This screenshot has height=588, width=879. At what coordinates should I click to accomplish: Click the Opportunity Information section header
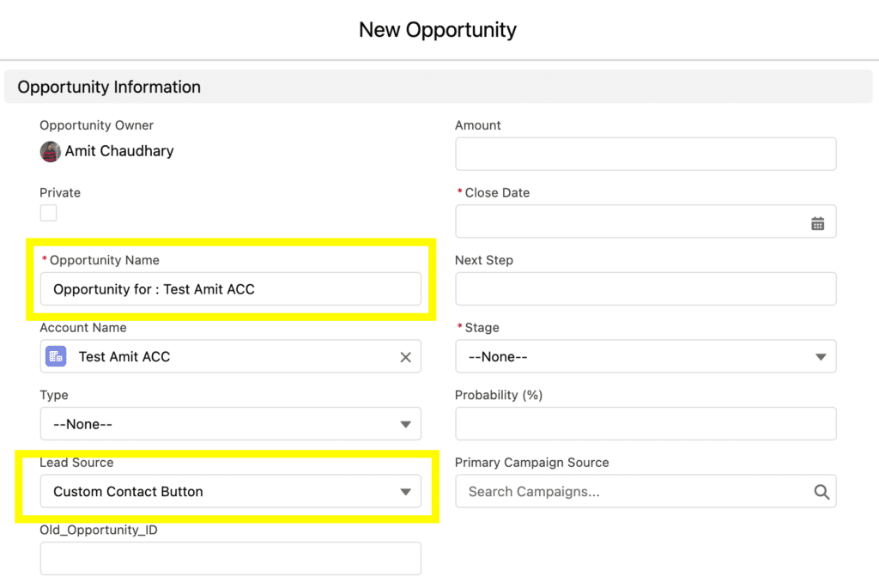[109, 87]
